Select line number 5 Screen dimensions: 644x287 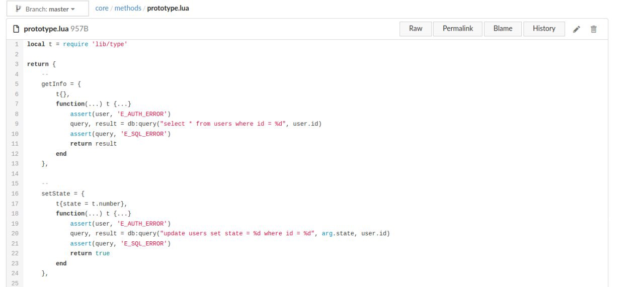pyautogui.click(x=17, y=84)
